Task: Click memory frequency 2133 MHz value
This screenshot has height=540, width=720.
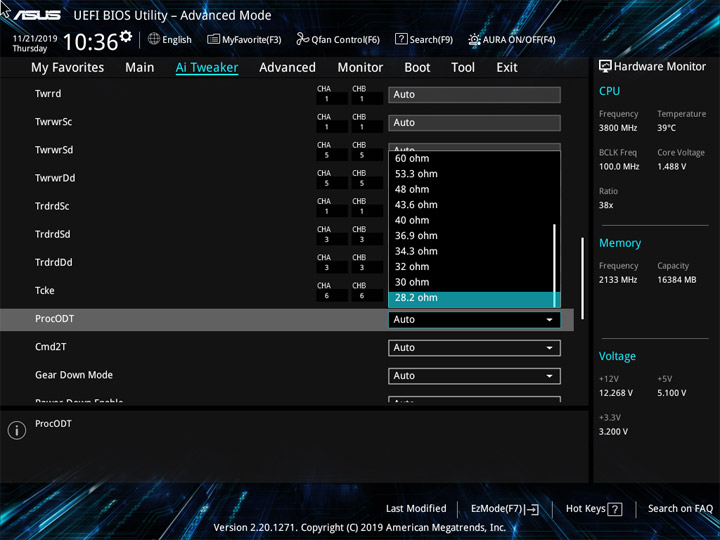Action: click(618, 280)
